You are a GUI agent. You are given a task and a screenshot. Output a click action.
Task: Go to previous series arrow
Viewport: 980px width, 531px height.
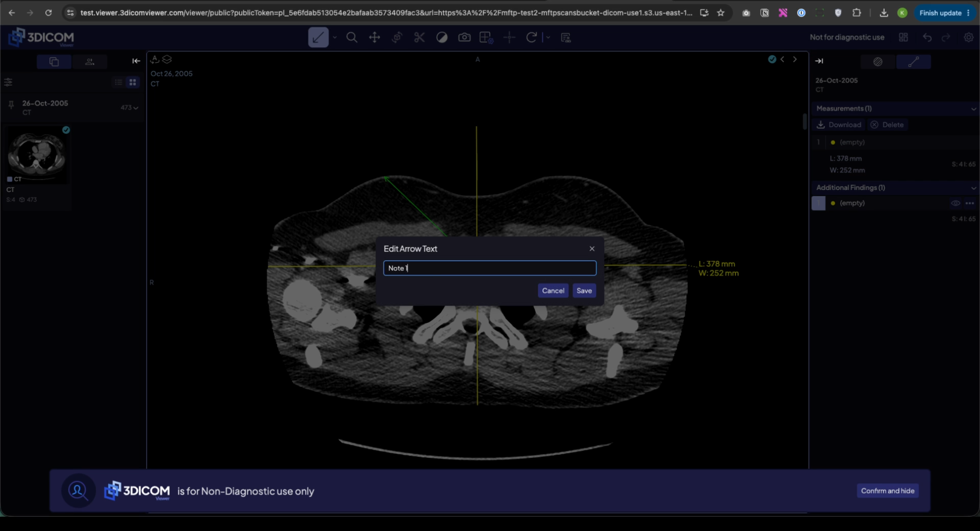pyautogui.click(x=782, y=59)
